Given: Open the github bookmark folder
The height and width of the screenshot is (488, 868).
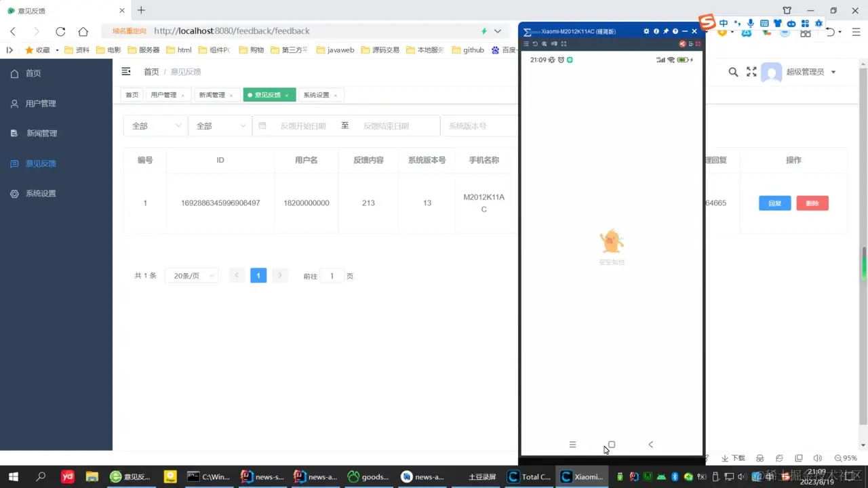Looking at the screenshot, I should [x=468, y=50].
